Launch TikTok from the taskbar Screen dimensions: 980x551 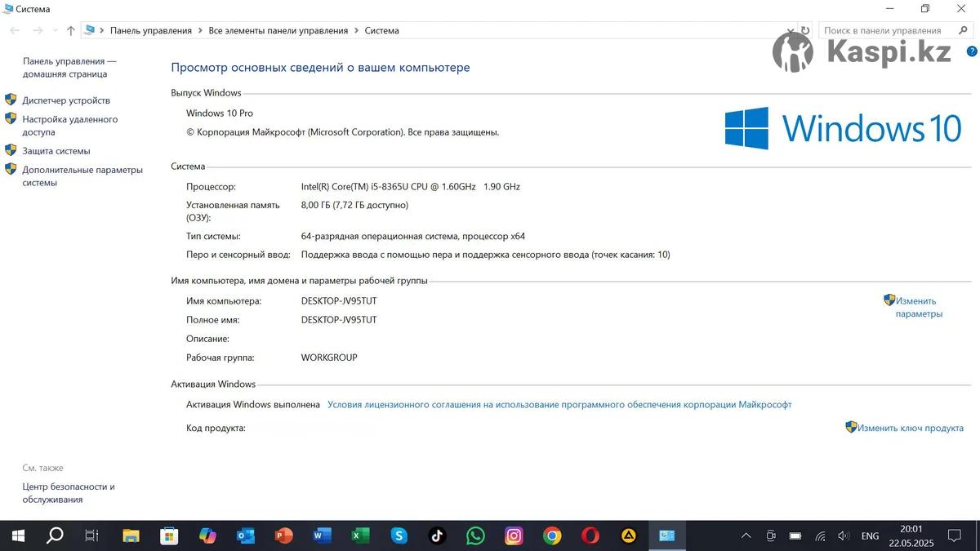click(437, 536)
